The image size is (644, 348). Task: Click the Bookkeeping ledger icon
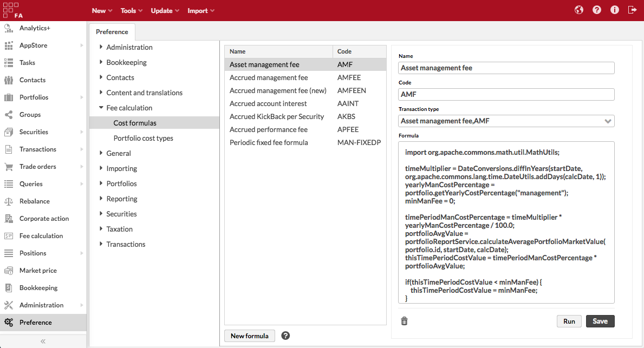click(x=9, y=288)
